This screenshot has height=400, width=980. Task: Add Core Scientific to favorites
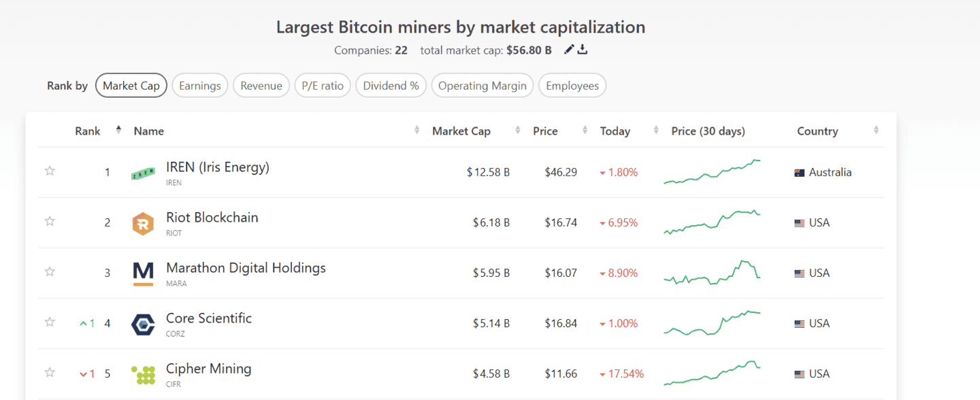tap(50, 322)
